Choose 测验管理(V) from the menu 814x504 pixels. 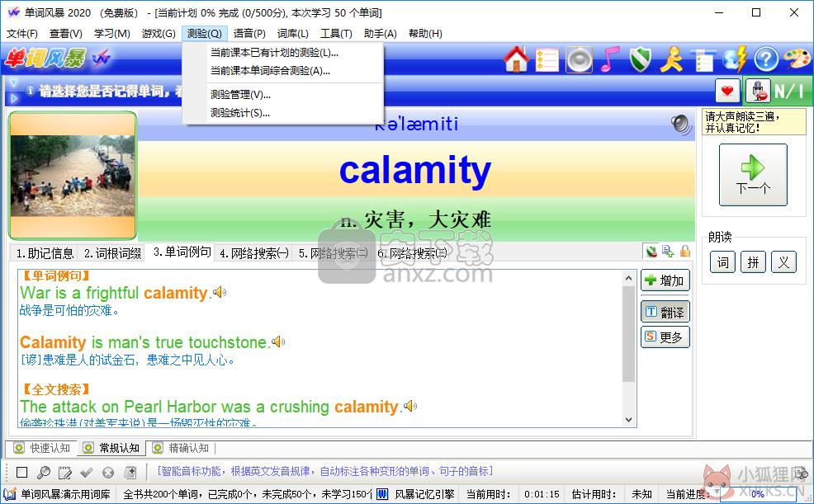(x=283, y=94)
